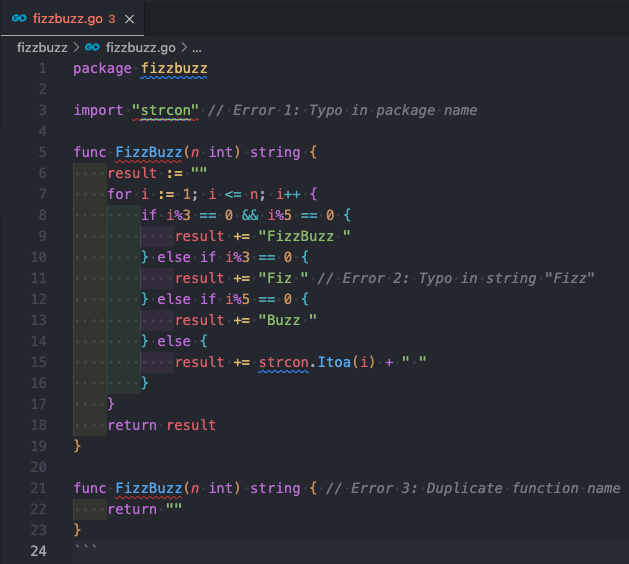Screen dimensions: 629x564
Task: Click 'result := ""' on line 6
Action: click(x=157, y=173)
